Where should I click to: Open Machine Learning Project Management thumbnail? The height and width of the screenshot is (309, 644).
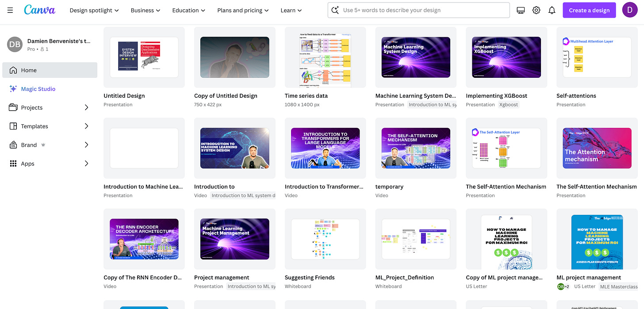[234, 239]
